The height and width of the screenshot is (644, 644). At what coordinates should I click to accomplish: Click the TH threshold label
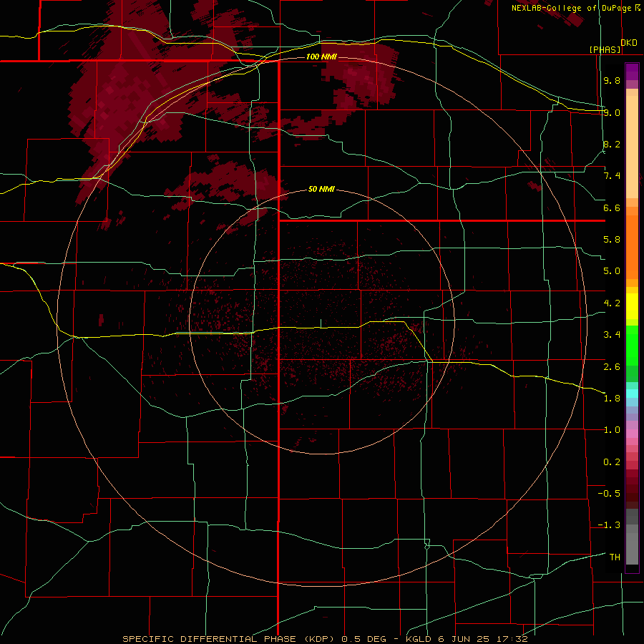(x=615, y=557)
